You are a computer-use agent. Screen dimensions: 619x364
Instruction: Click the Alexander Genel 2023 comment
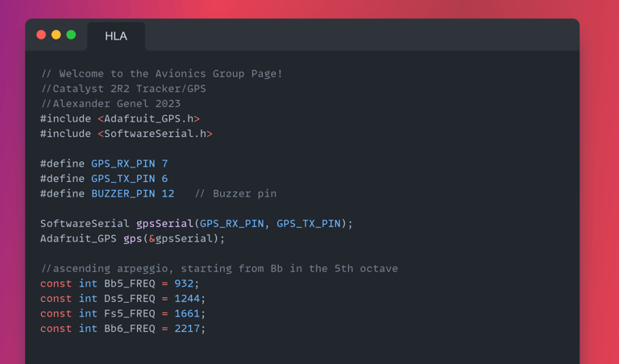coord(110,104)
